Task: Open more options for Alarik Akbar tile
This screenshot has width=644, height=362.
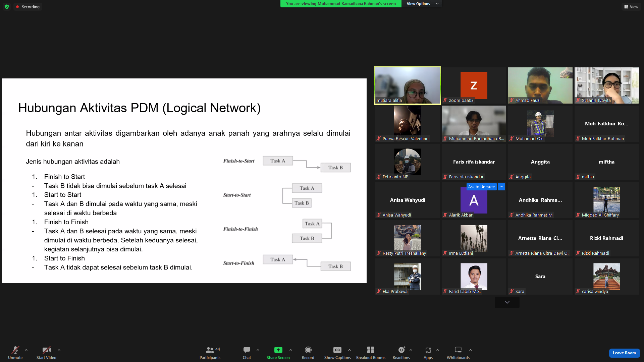Action: click(x=501, y=187)
